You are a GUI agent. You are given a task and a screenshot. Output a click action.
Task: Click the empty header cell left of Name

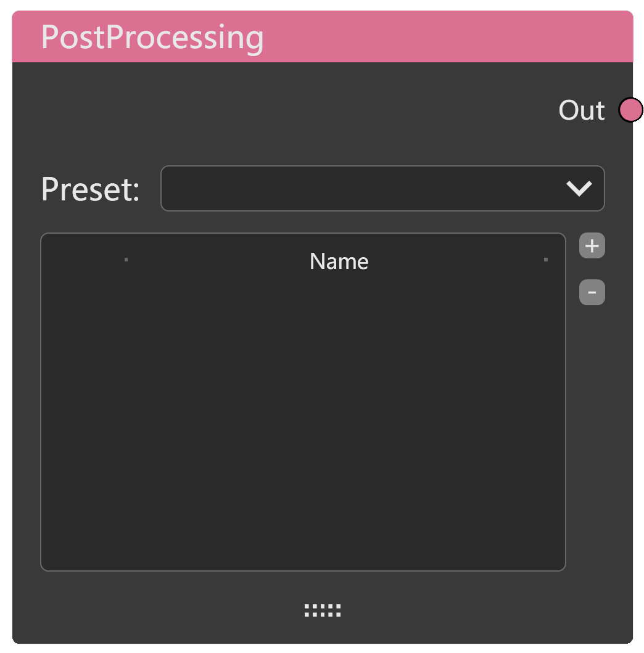coord(83,261)
